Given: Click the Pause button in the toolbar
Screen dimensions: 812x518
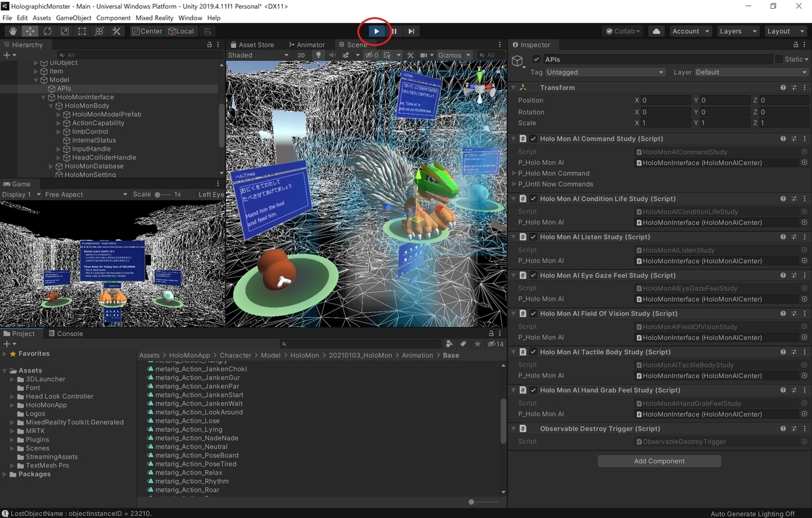Looking at the screenshot, I should [394, 31].
